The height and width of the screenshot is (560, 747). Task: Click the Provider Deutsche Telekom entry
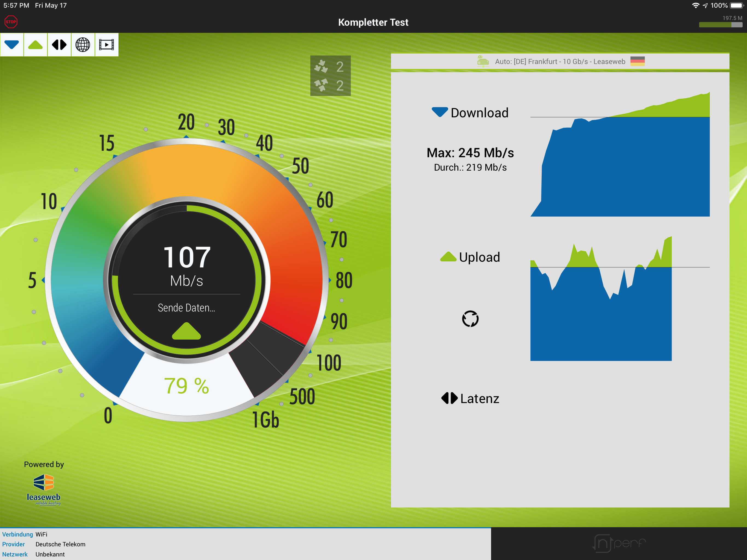coord(43,544)
